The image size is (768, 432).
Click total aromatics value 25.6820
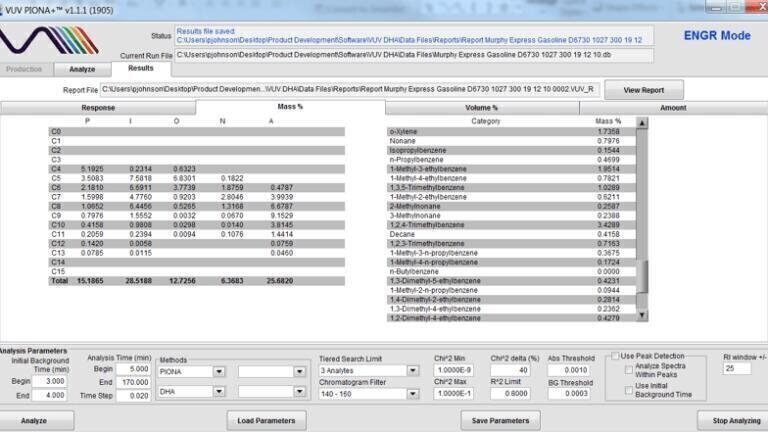279,281
